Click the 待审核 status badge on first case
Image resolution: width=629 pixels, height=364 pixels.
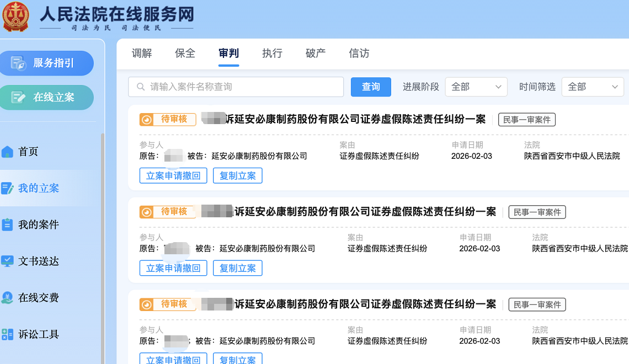point(168,119)
